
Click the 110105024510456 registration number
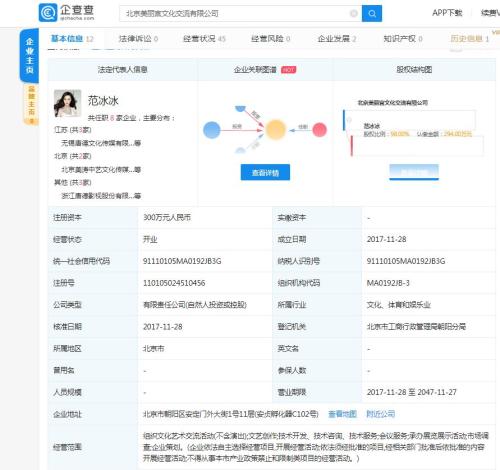(174, 283)
